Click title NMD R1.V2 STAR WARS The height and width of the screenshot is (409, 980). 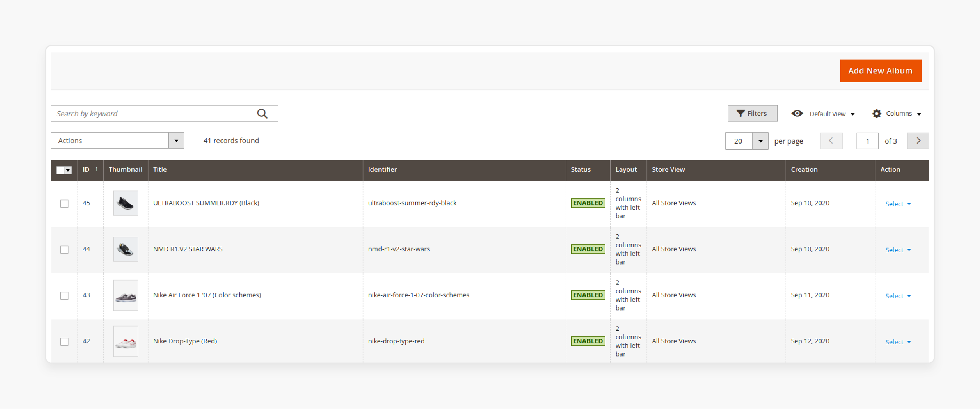pos(188,249)
